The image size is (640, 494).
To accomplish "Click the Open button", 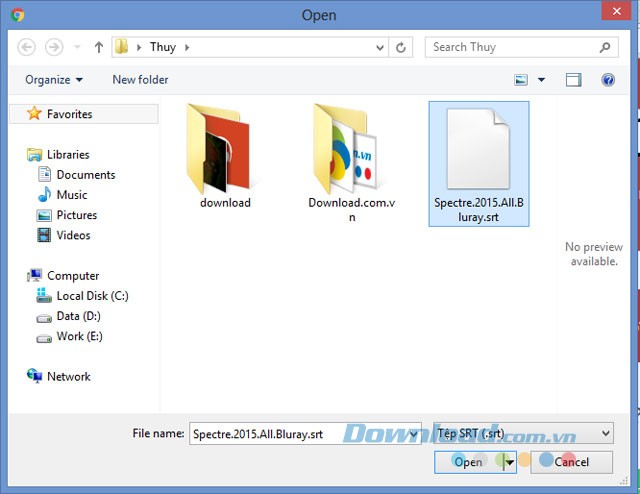I will click(467, 462).
